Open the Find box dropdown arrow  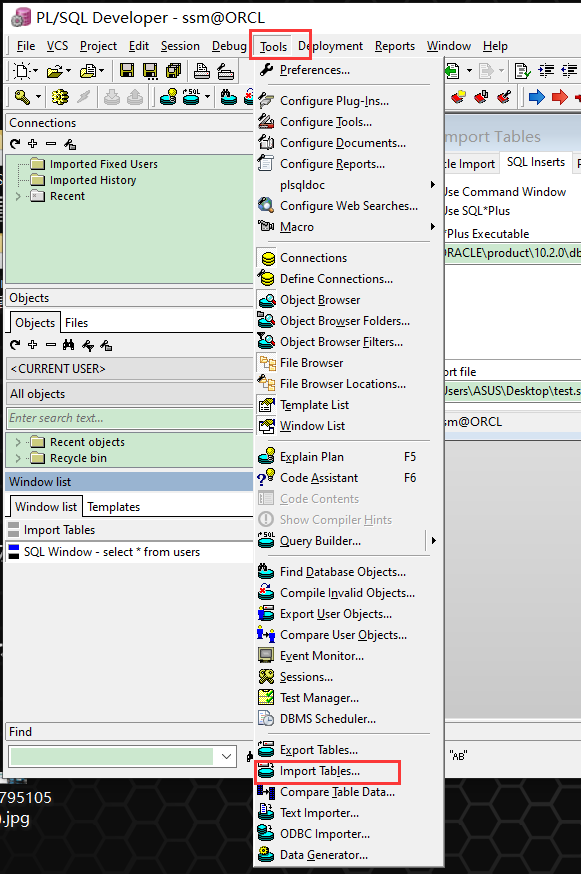(x=226, y=756)
